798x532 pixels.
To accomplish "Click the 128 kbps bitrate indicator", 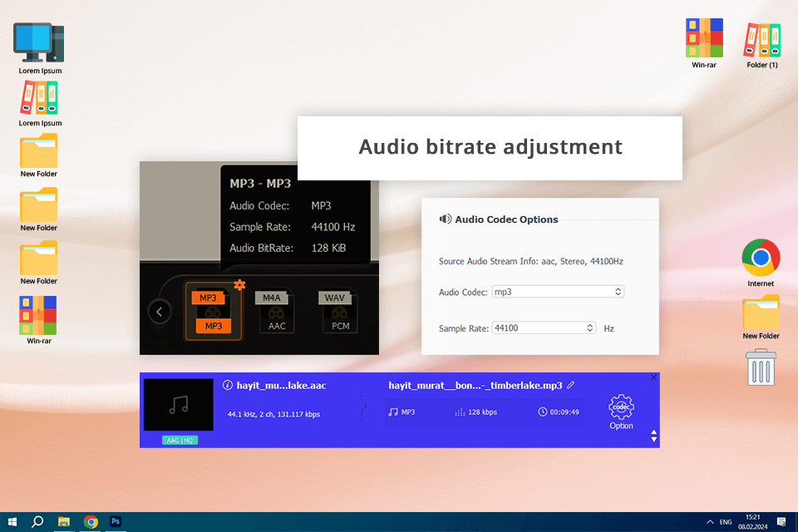I will click(475, 411).
